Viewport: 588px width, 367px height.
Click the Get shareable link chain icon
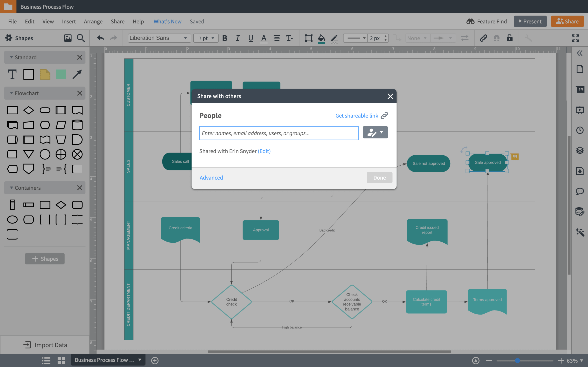(x=384, y=116)
